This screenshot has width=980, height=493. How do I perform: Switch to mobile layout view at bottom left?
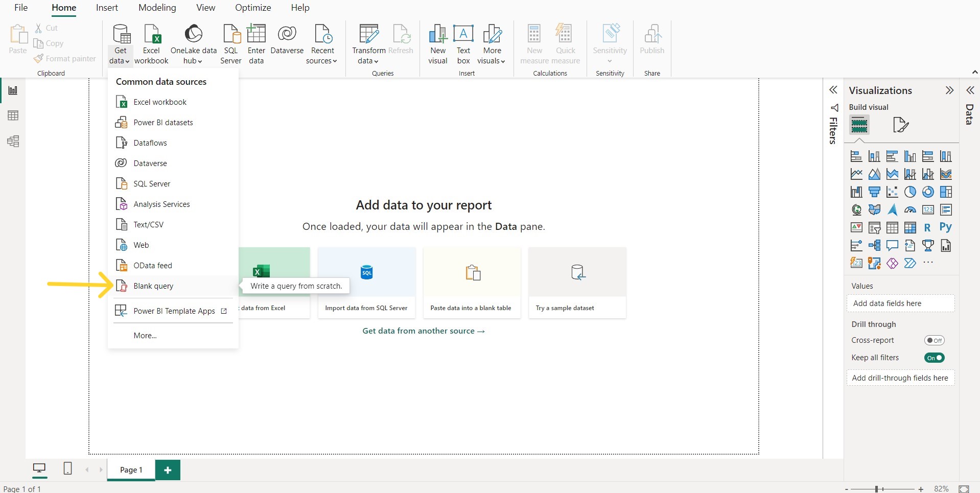(x=67, y=468)
